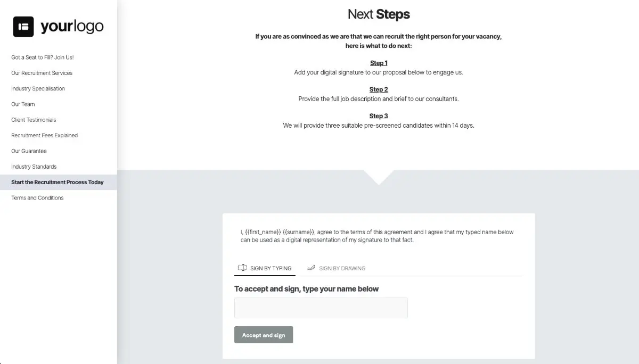Select Industry Specialisation in the sidebar

37,88
